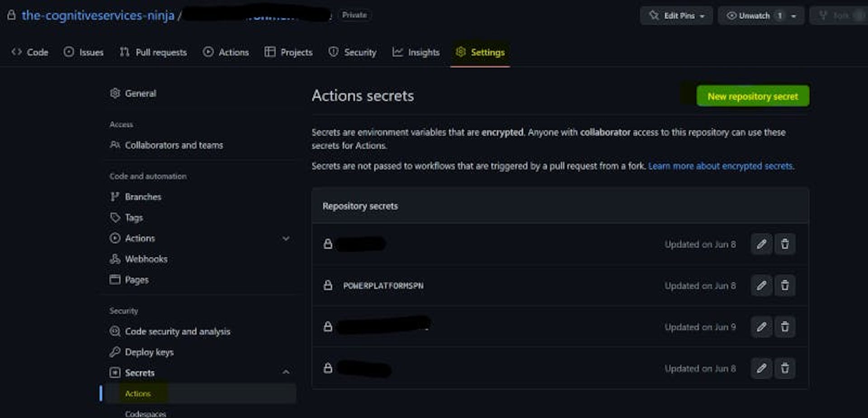The image size is (868, 418).
Task: Expand the sidebar Actions chevron
Action: 286,238
